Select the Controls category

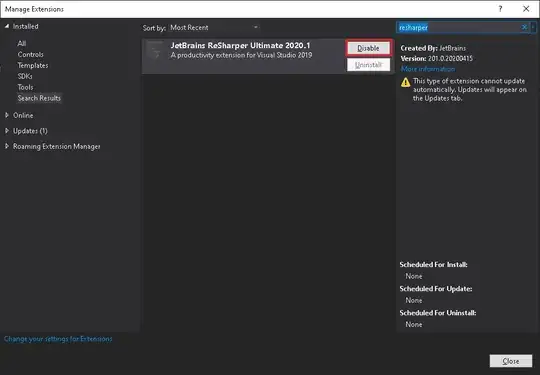[31, 54]
